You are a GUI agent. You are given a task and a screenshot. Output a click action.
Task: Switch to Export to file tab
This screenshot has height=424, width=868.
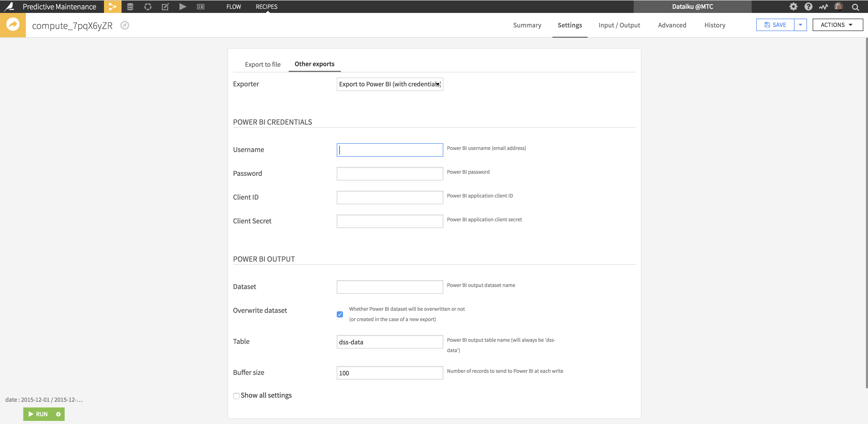[263, 64]
